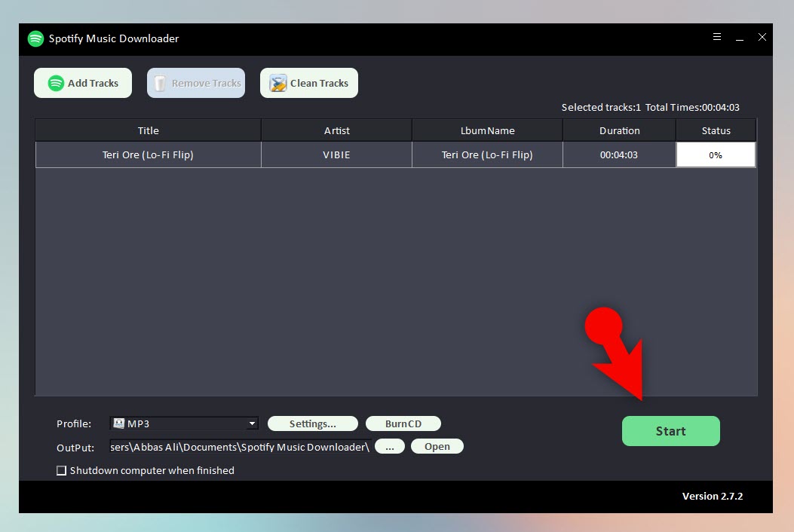
Task: Click the VIBIE artist cell
Action: (337, 155)
